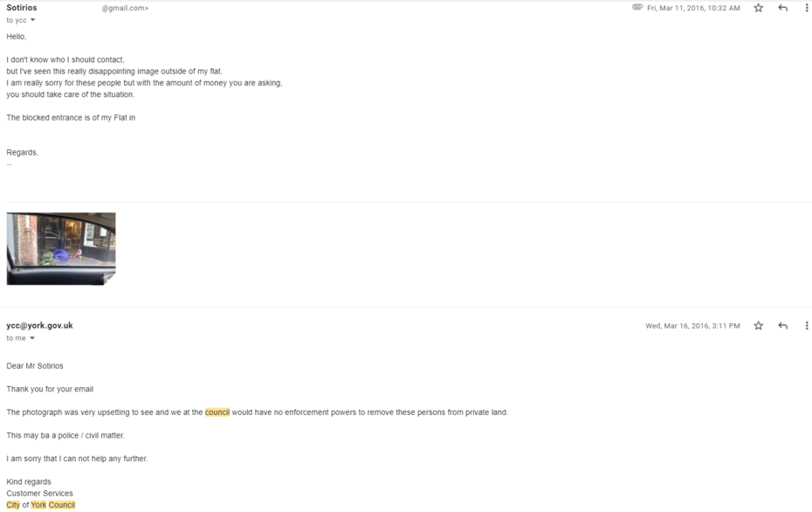Open more options for the council reply
This screenshot has width=812, height=512.
pyautogui.click(x=806, y=326)
